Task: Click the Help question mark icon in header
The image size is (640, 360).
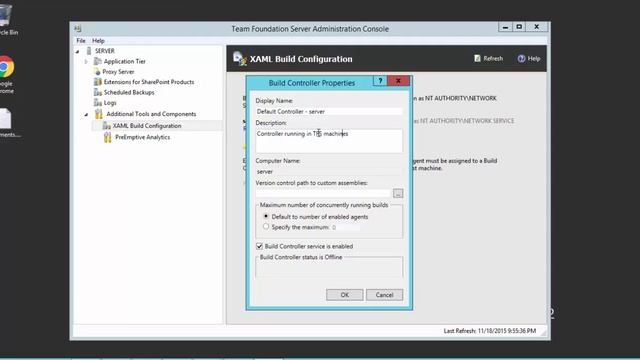Action: click(x=521, y=58)
